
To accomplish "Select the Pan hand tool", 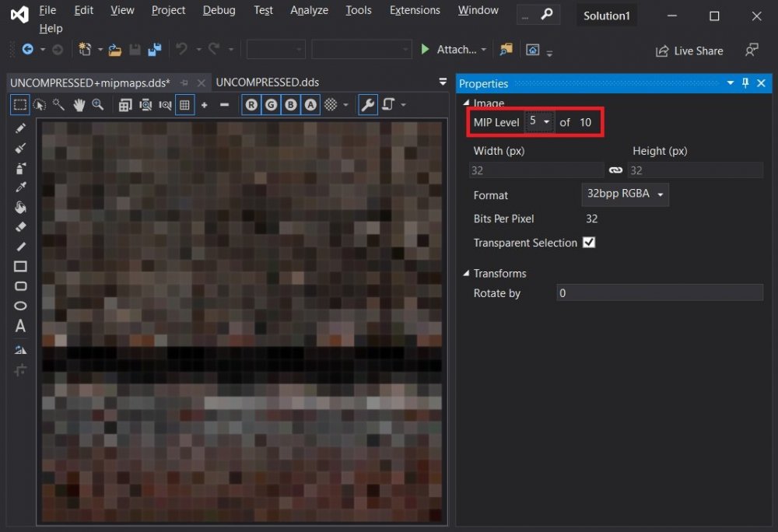I will [79, 105].
